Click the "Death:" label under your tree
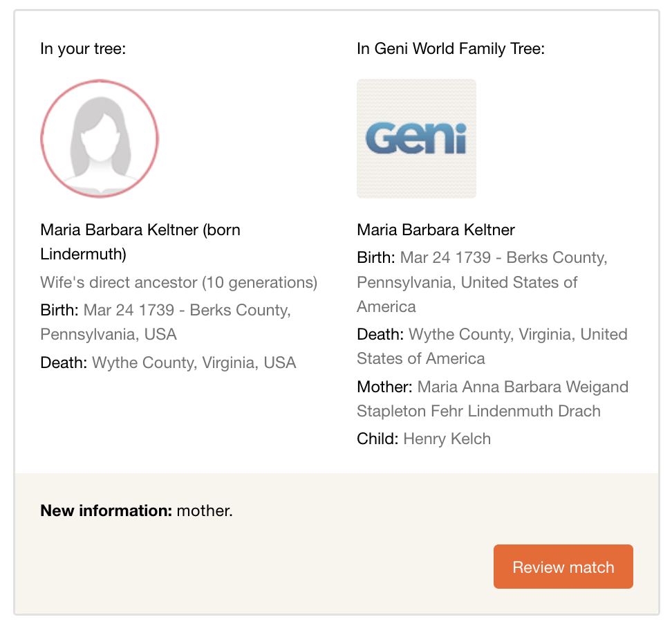 [x=64, y=363]
